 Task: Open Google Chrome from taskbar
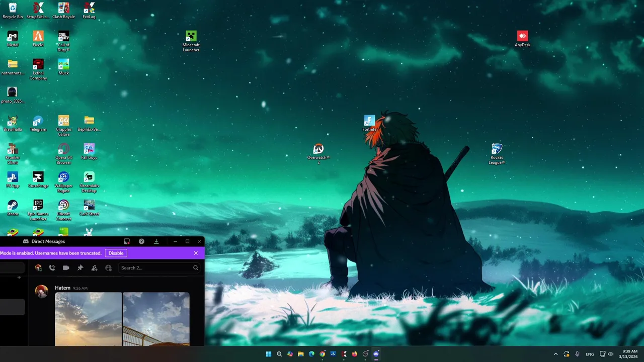point(322,354)
